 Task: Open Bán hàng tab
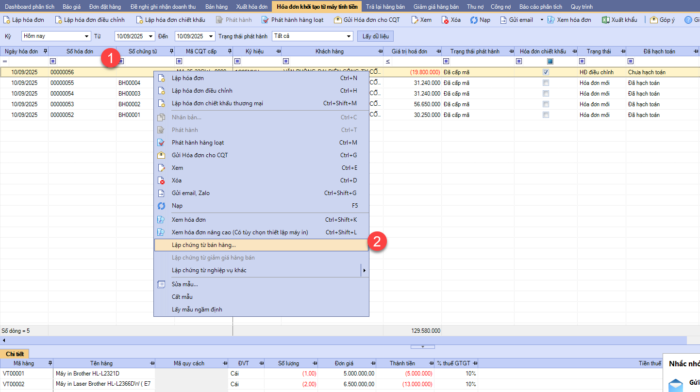(217, 7)
